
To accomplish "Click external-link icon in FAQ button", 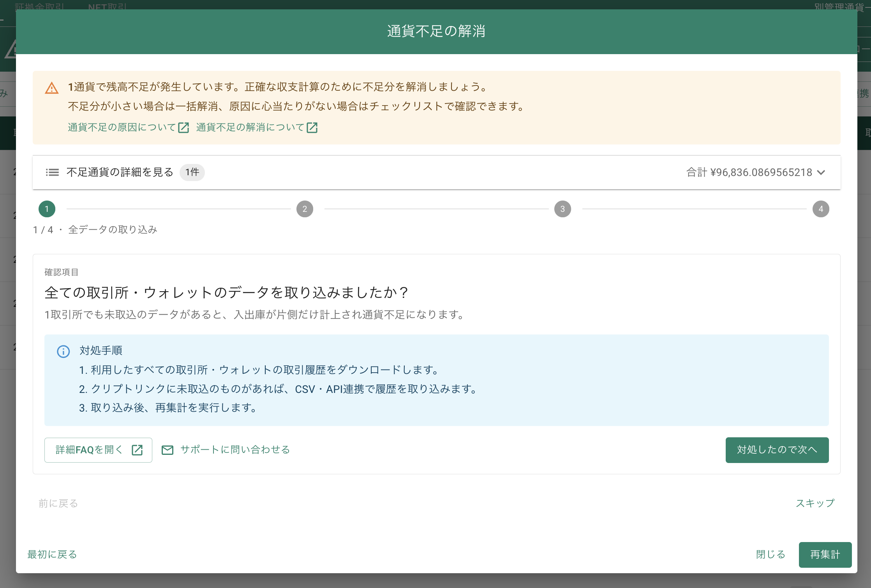I will [137, 450].
